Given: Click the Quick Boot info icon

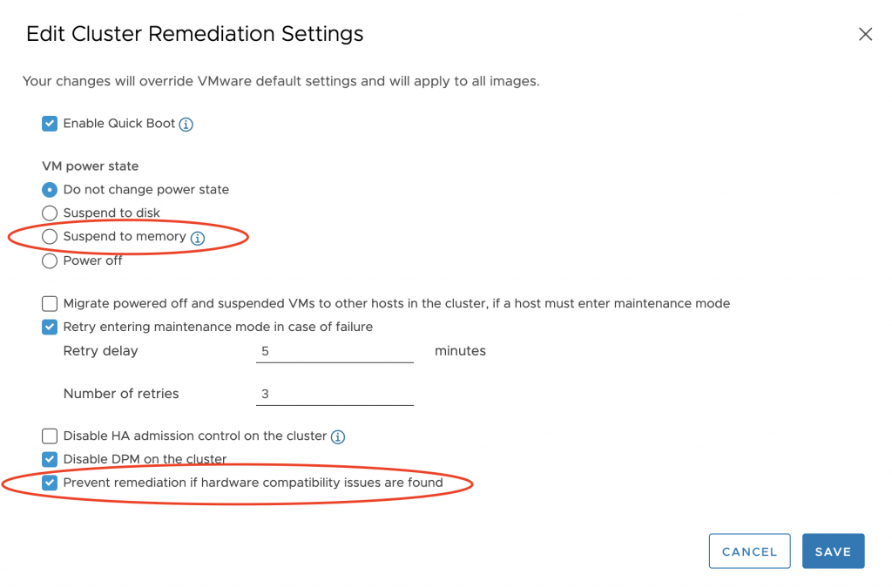Looking at the screenshot, I should click(x=186, y=125).
